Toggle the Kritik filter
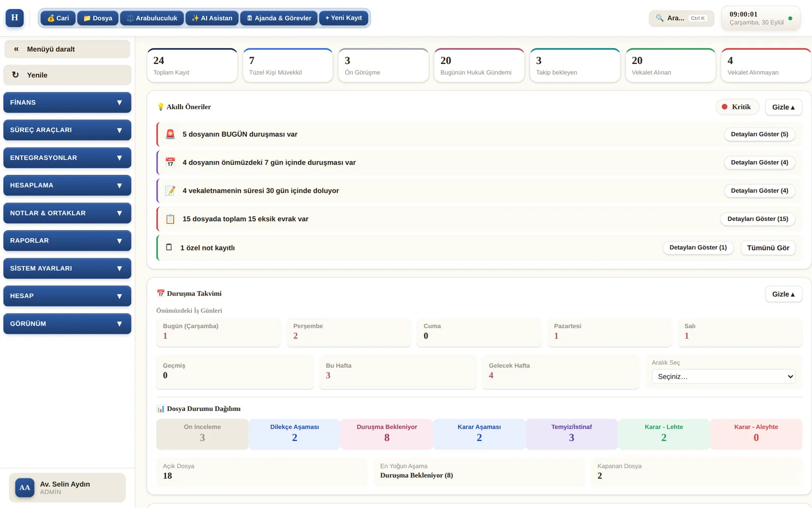 pos(737,107)
